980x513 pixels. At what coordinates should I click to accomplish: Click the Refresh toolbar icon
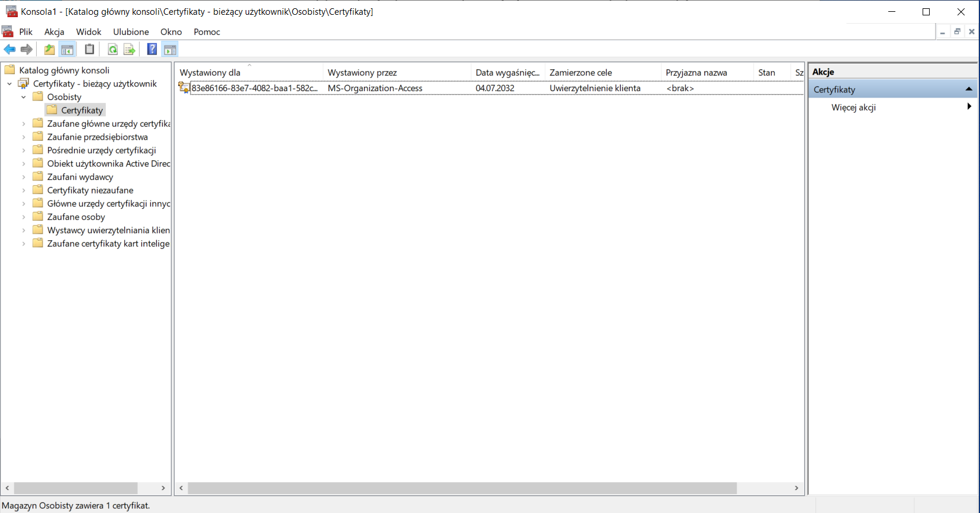[112, 50]
